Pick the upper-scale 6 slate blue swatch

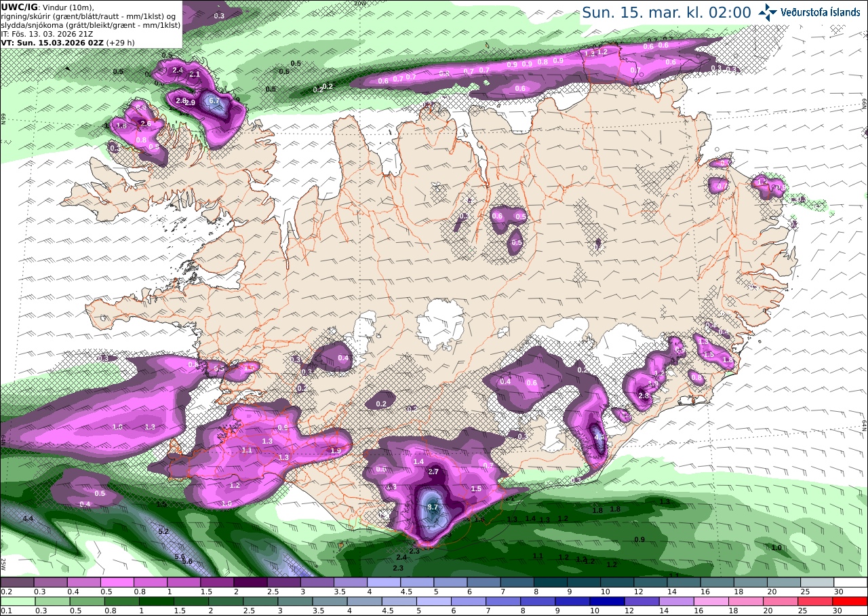[x=484, y=582]
